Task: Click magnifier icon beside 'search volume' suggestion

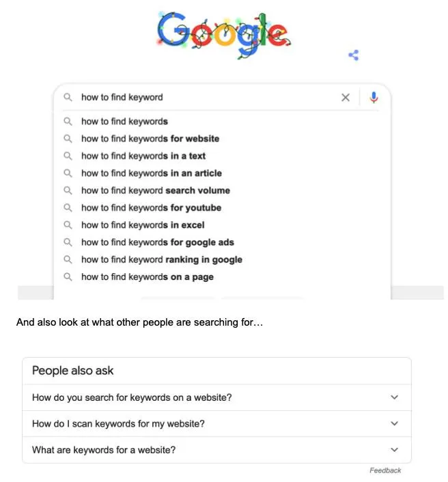Action: (x=68, y=190)
